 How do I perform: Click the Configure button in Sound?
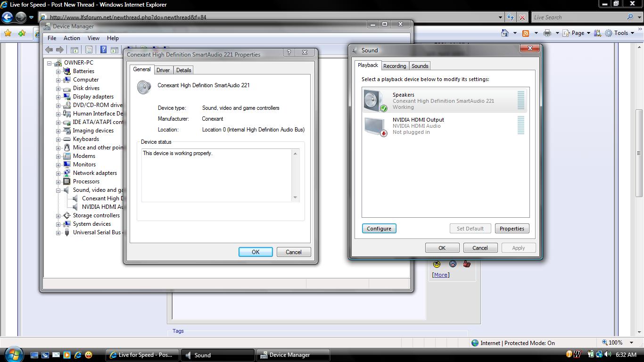379,229
